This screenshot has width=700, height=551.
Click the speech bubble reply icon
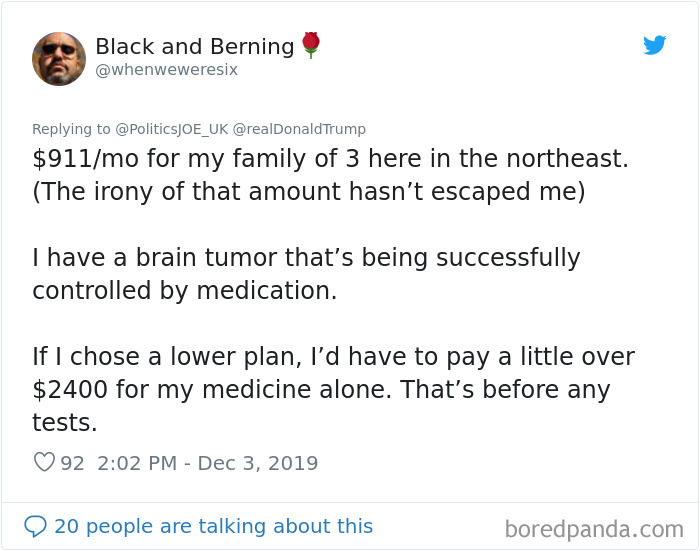click(x=35, y=526)
